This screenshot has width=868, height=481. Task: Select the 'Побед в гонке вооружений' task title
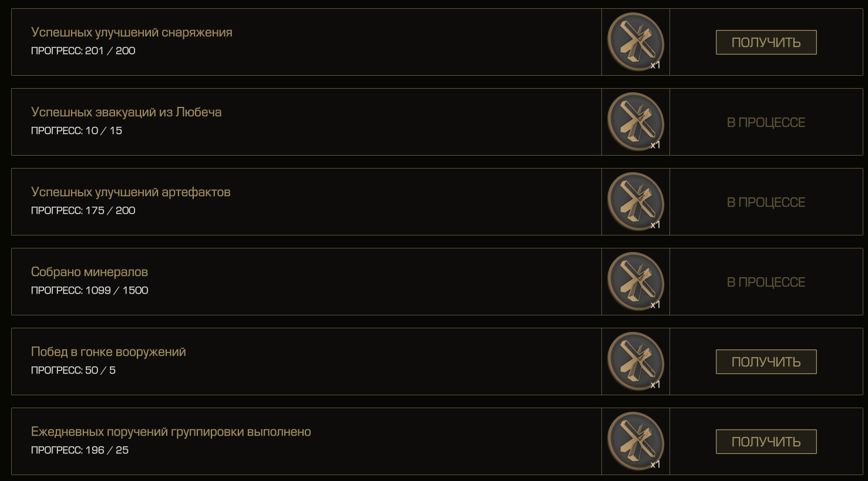pos(109,352)
